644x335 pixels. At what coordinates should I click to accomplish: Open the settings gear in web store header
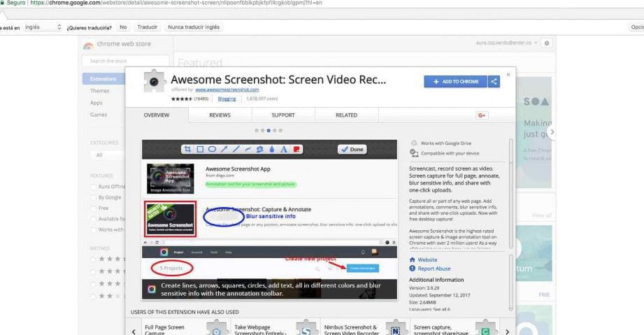click(547, 43)
